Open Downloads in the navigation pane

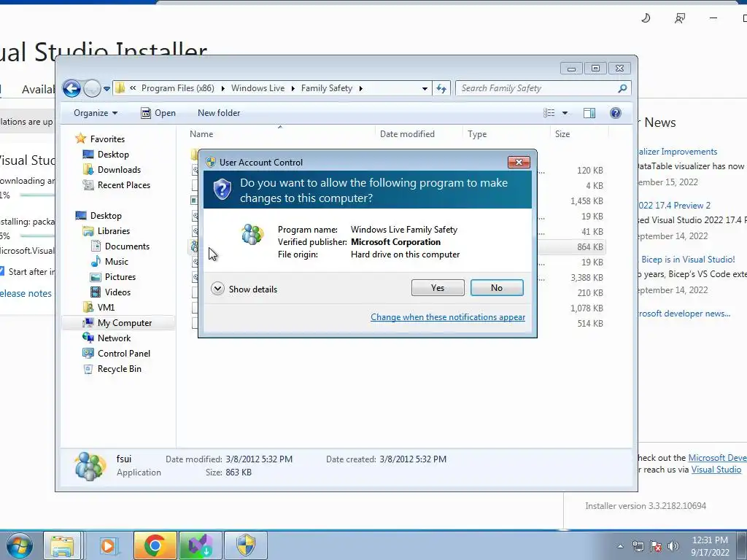click(x=119, y=169)
